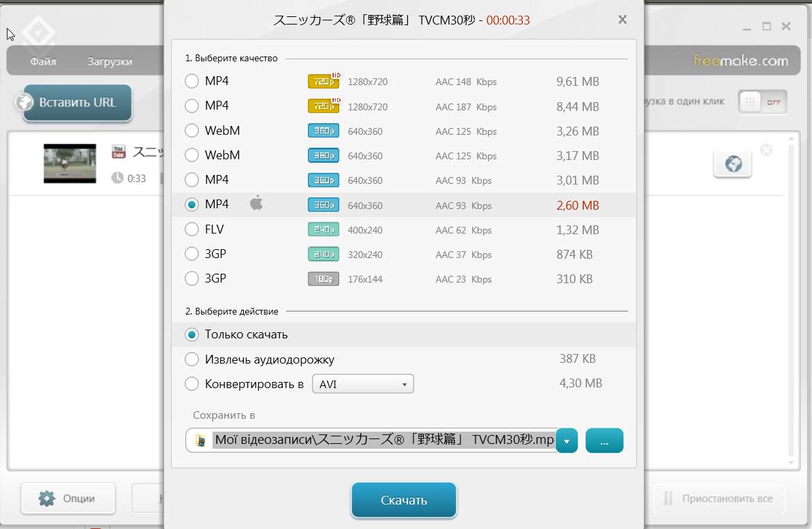This screenshot has width=812, height=529.
Task: Select the 'Конвертировать в' action radio
Action: [x=191, y=383]
